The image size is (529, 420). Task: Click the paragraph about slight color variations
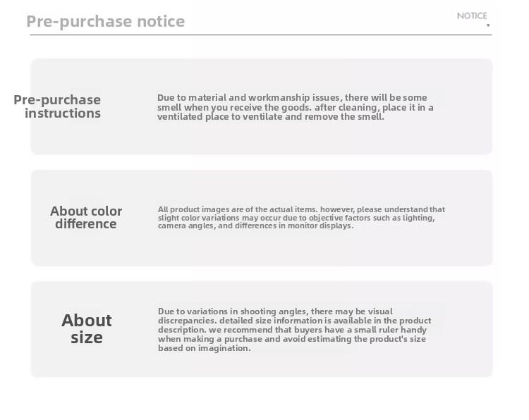tap(301, 218)
